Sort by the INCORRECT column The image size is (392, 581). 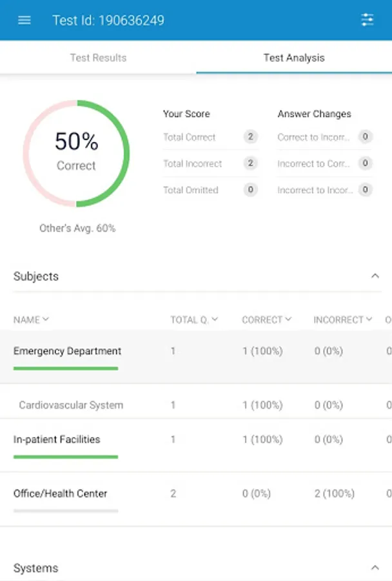[x=343, y=320]
